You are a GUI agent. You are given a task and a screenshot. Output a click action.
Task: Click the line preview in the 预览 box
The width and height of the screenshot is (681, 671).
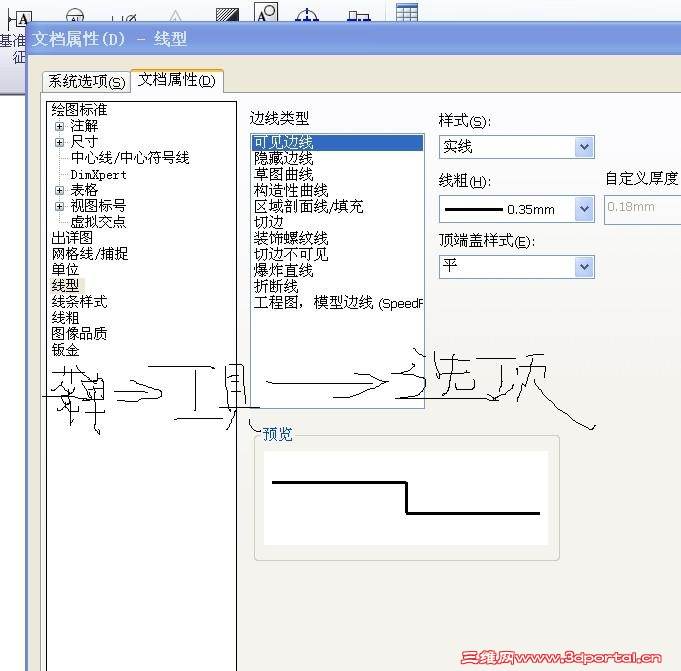[x=406, y=498]
